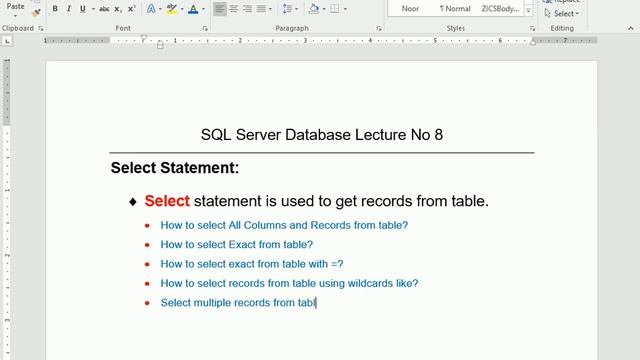This screenshot has width=640, height=360.
Task: Open the Select dropdown in Editing
Action: point(562,13)
